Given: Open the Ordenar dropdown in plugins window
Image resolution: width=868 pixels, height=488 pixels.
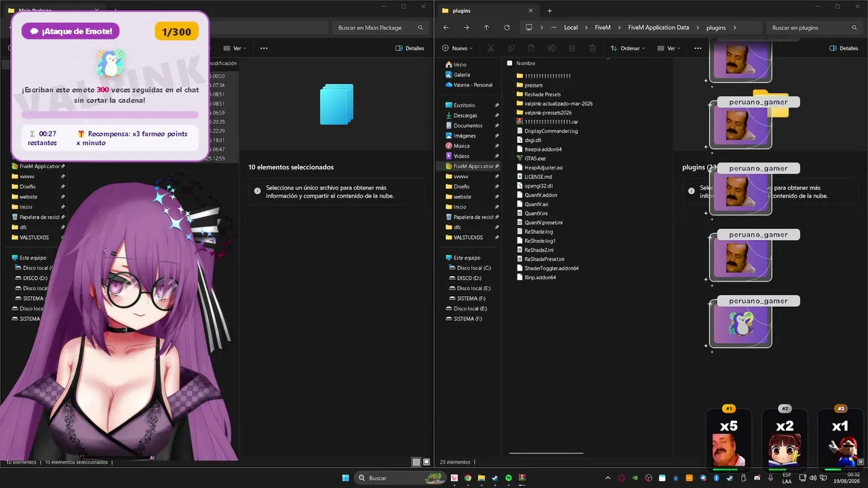Looking at the screenshot, I should pos(627,48).
